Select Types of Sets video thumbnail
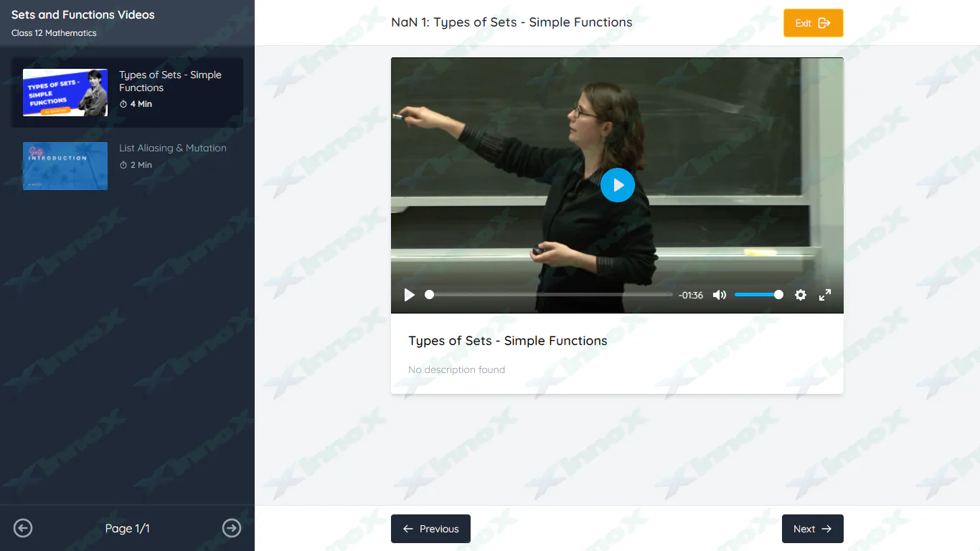Screen dimensions: 980x551 [65, 93]
